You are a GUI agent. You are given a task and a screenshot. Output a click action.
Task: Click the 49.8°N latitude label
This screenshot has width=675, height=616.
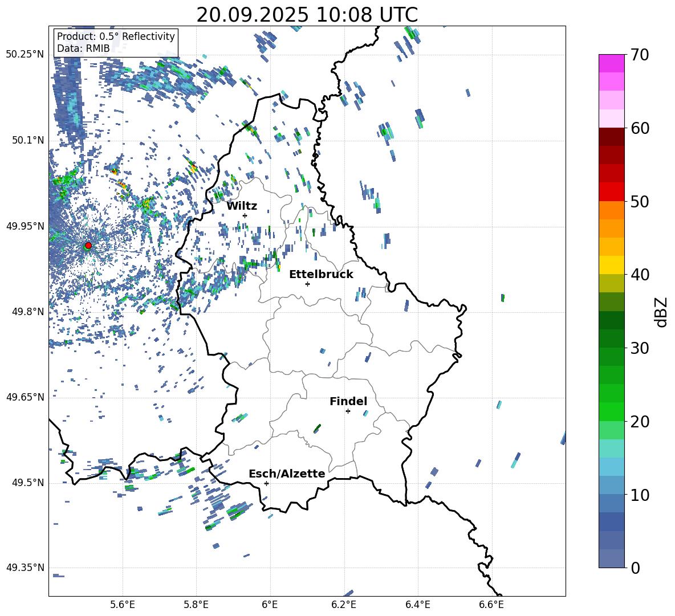click(28, 312)
